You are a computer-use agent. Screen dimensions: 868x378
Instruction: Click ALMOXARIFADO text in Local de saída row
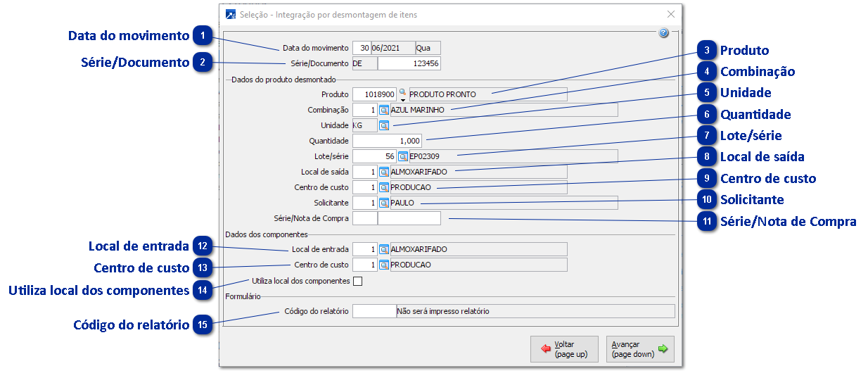[x=419, y=172]
